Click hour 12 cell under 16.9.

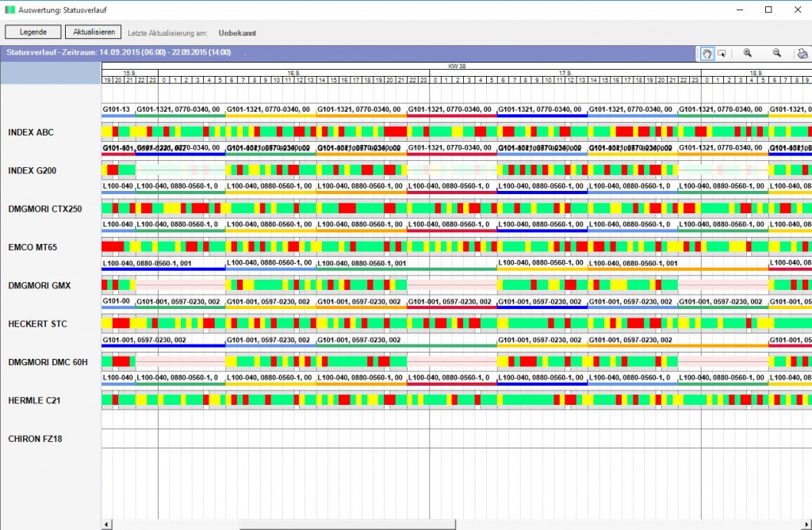tap(299, 80)
